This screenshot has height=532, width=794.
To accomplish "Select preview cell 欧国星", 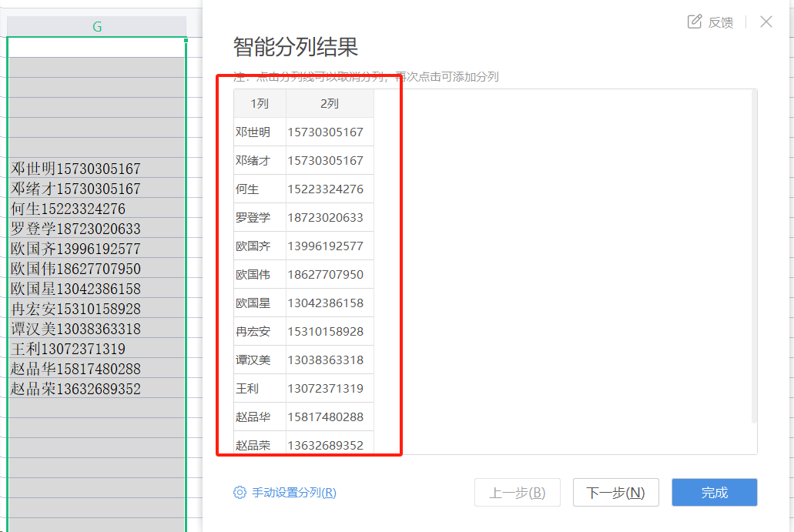I will pyautogui.click(x=260, y=303).
